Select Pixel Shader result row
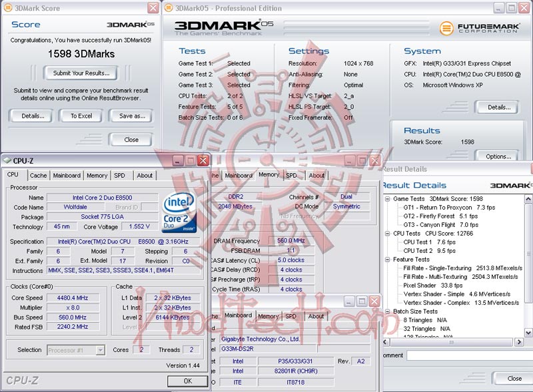The height and width of the screenshot is (392, 533). point(432,286)
